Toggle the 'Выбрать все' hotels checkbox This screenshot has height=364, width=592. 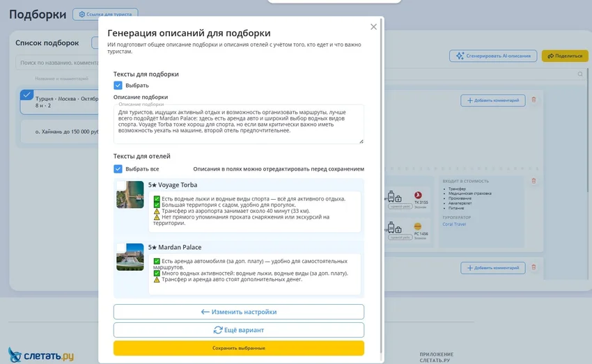point(118,169)
